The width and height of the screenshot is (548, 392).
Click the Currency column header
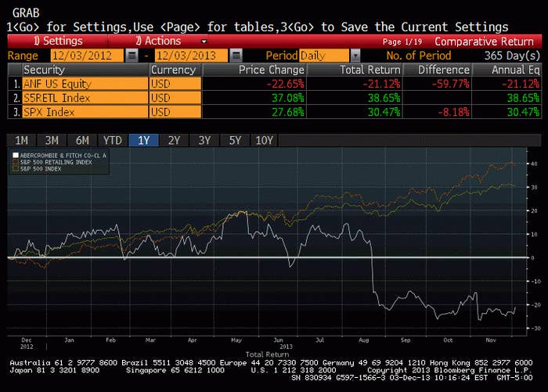click(x=175, y=70)
